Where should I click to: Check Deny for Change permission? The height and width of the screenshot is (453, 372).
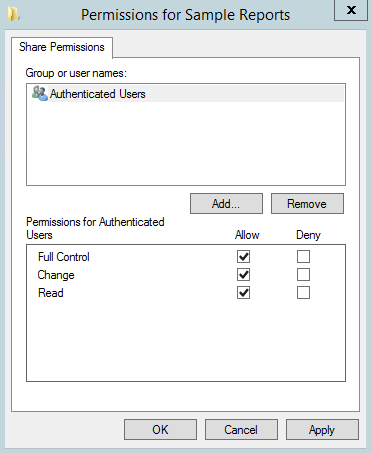tap(303, 275)
